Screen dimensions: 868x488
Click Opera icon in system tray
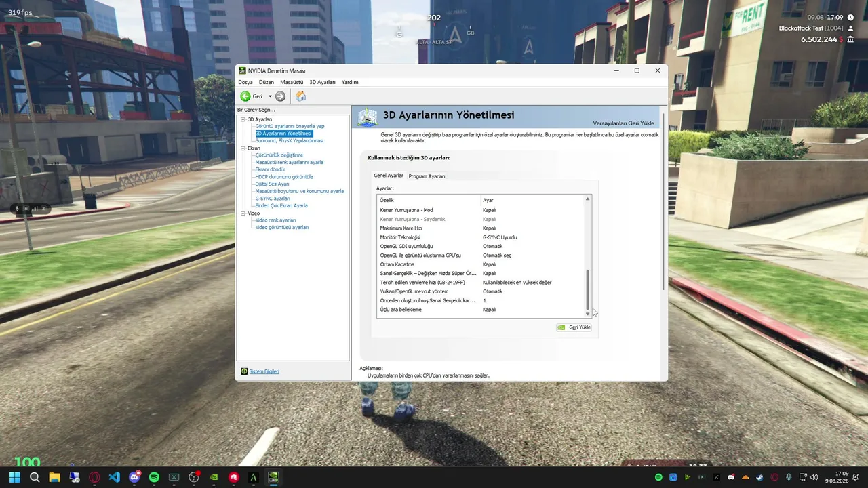(774, 478)
